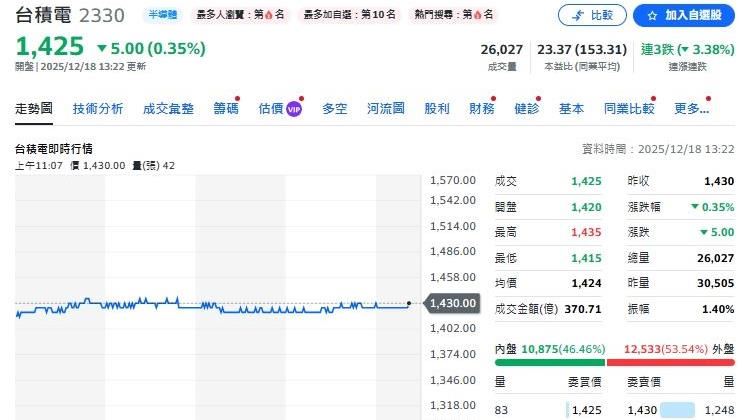This screenshot has width=746, height=420.
Task: Click the red 外盤 ratio bar
Action: coord(671,362)
